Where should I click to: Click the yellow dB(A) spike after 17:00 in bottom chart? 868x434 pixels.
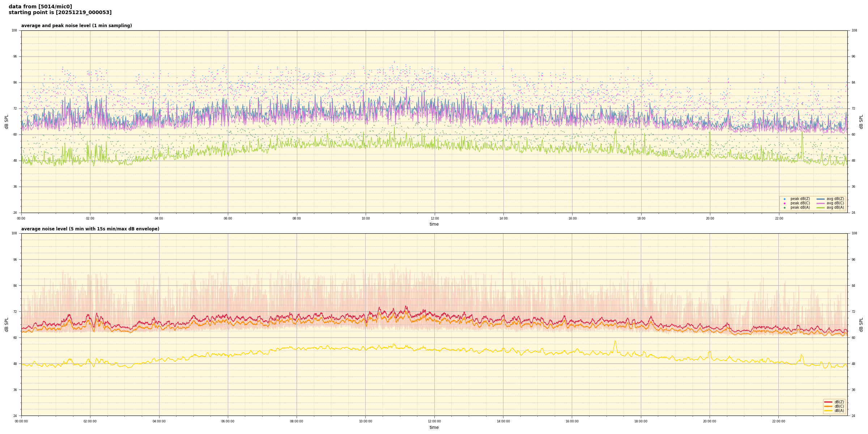614,341
